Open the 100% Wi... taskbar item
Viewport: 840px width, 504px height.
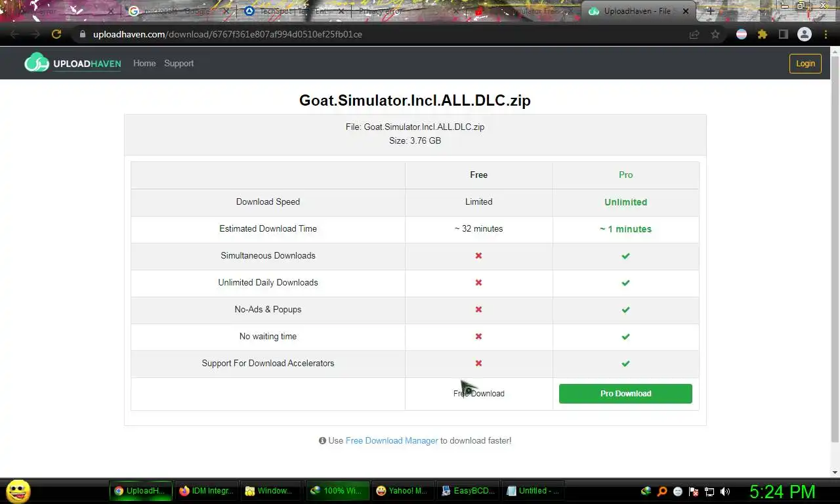[x=337, y=491]
